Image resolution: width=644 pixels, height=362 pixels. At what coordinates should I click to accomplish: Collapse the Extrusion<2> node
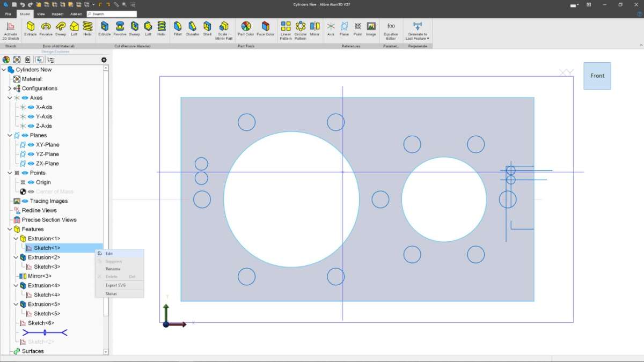pos(16,257)
